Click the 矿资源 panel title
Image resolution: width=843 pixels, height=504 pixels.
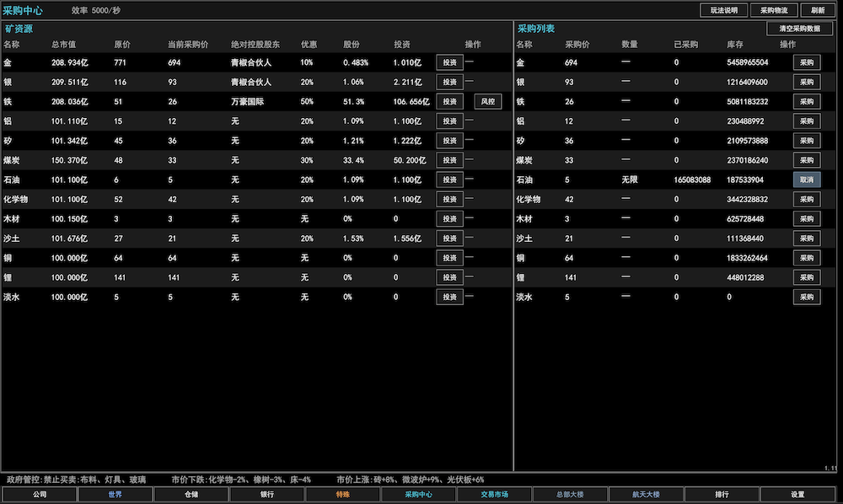(19, 29)
